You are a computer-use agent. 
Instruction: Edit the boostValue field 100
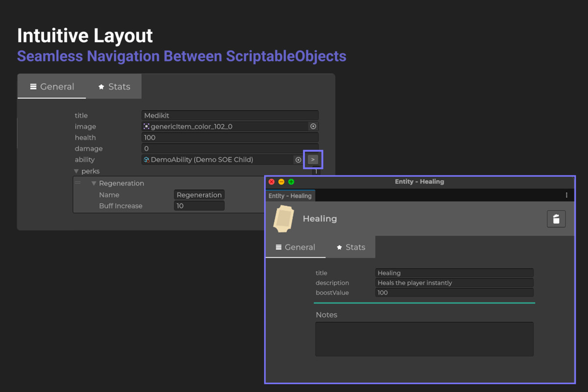[x=454, y=293]
